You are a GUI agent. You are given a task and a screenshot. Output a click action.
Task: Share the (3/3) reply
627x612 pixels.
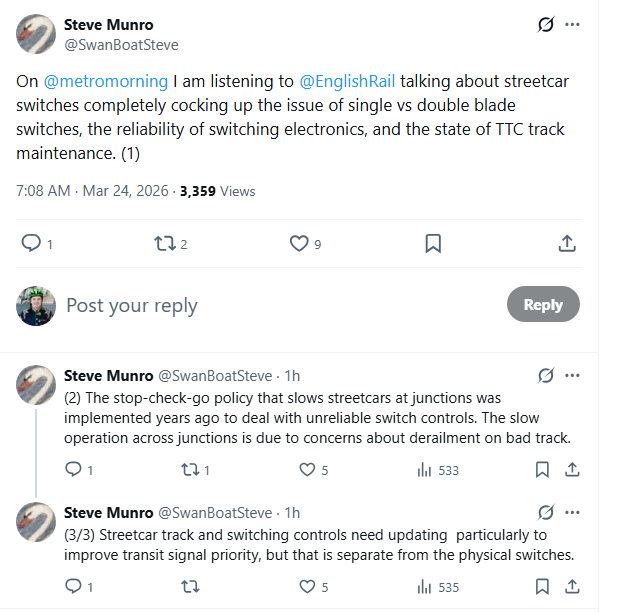click(x=572, y=587)
